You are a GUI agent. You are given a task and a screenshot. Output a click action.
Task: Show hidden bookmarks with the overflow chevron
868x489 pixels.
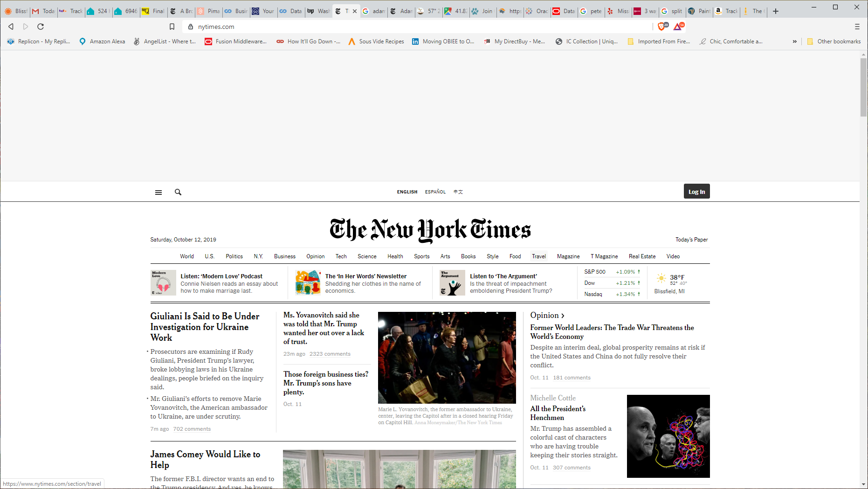[795, 41]
